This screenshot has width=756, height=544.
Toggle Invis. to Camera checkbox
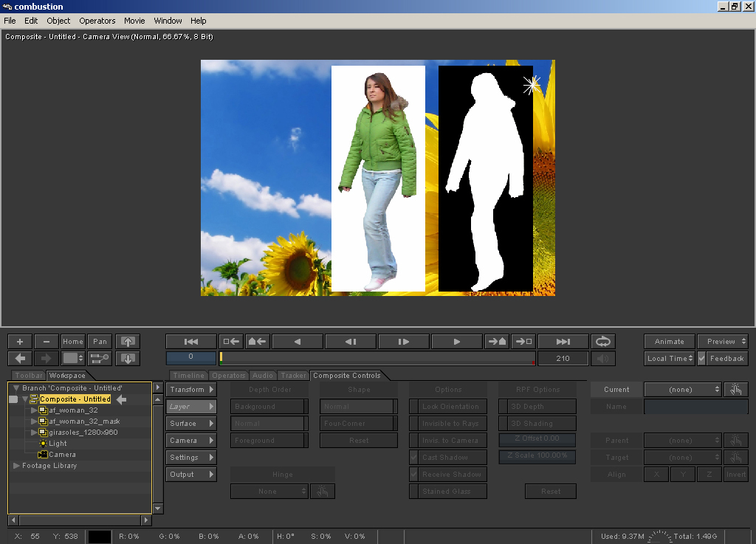413,441
